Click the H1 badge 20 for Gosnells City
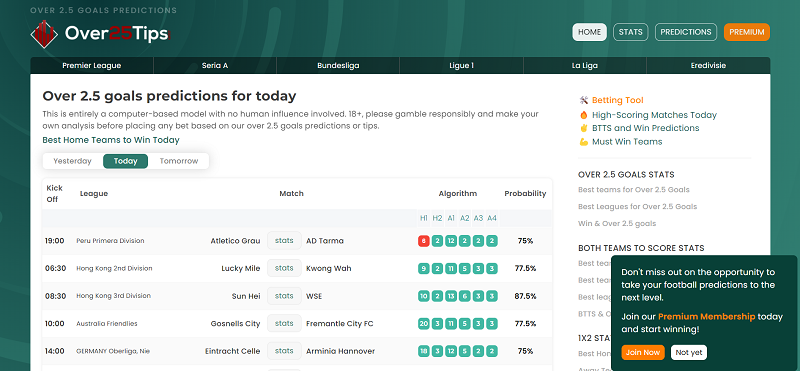 (x=423, y=324)
